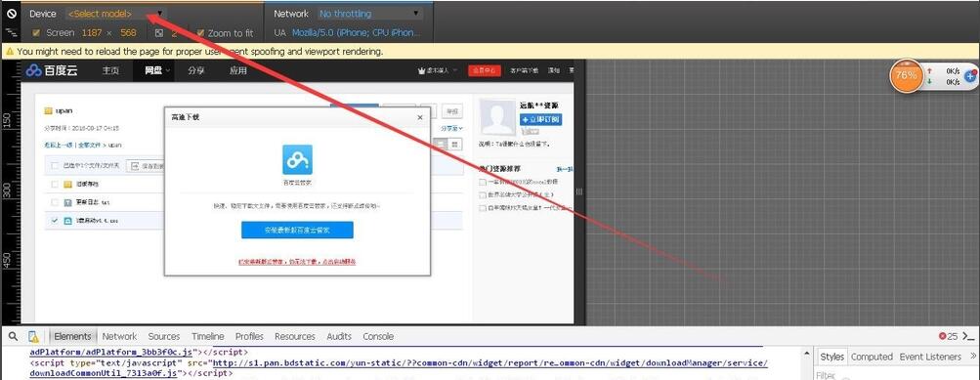The width and height of the screenshot is (980, 380).
Task: Switch to the Profiles tab
Action: click(x=249, y=336)
